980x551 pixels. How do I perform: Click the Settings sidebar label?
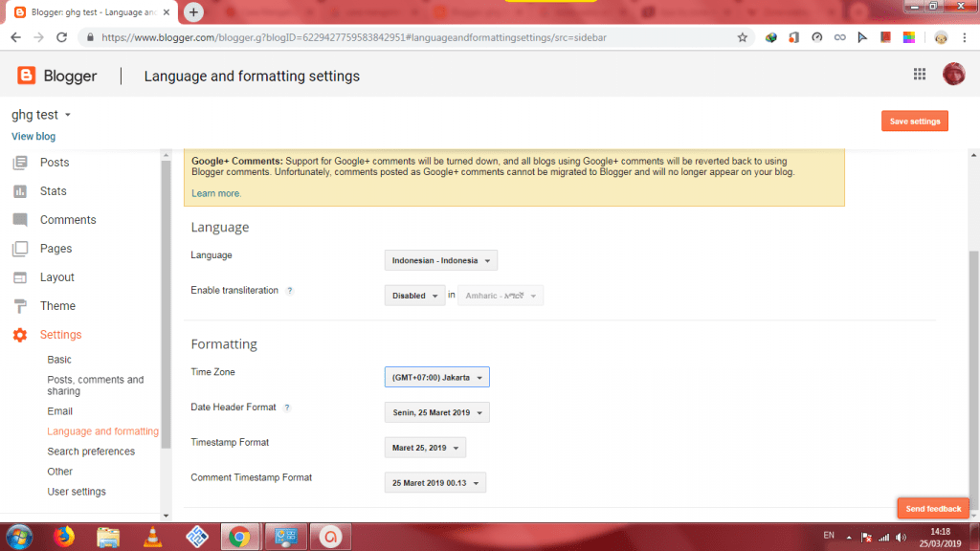point(60,335)
